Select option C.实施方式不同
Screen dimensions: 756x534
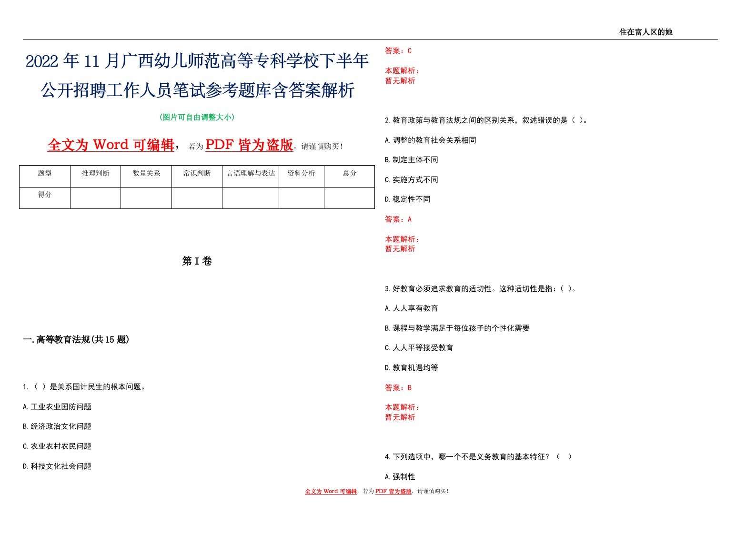coord(412,180)
